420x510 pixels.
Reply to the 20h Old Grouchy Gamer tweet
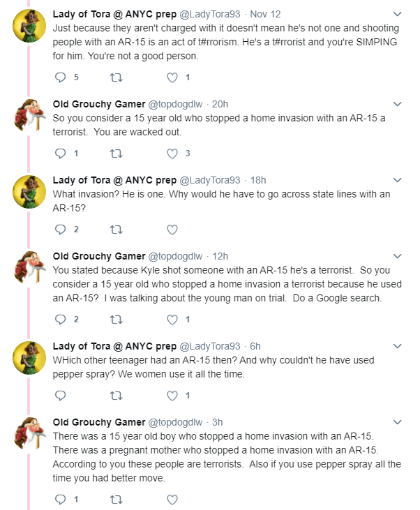[61, 153]
